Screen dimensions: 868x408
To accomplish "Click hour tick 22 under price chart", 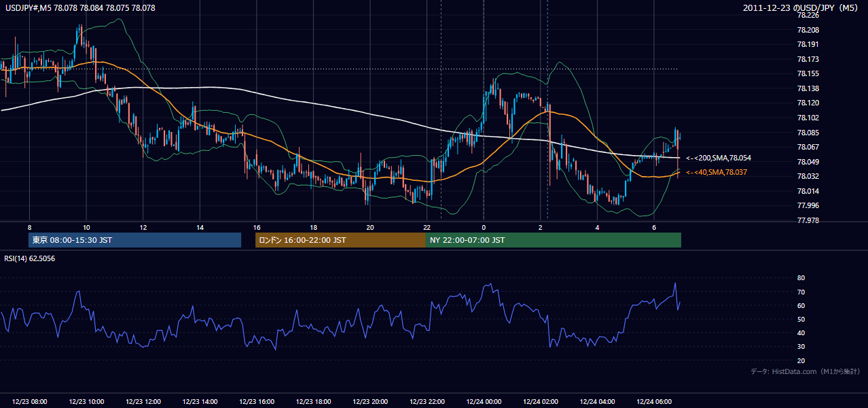I will pyautogui.click(x=427, y=227).
